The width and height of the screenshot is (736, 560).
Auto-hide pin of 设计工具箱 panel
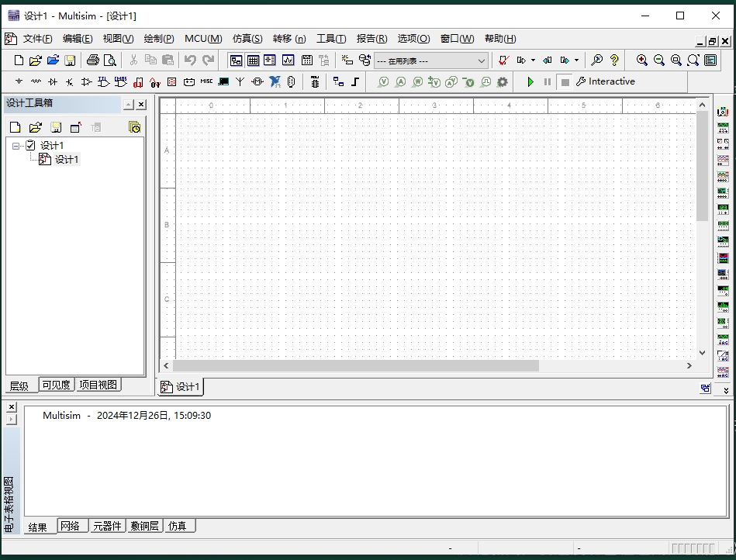[129, 104]
